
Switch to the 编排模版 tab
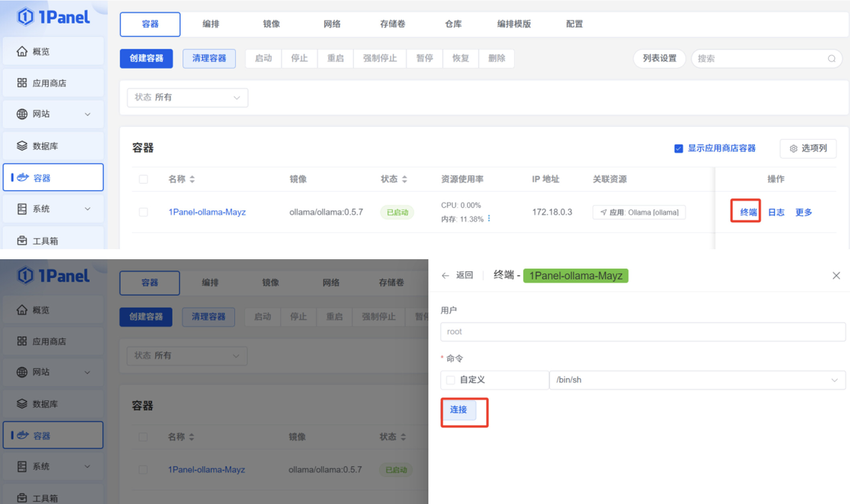(x=514, y=24)
